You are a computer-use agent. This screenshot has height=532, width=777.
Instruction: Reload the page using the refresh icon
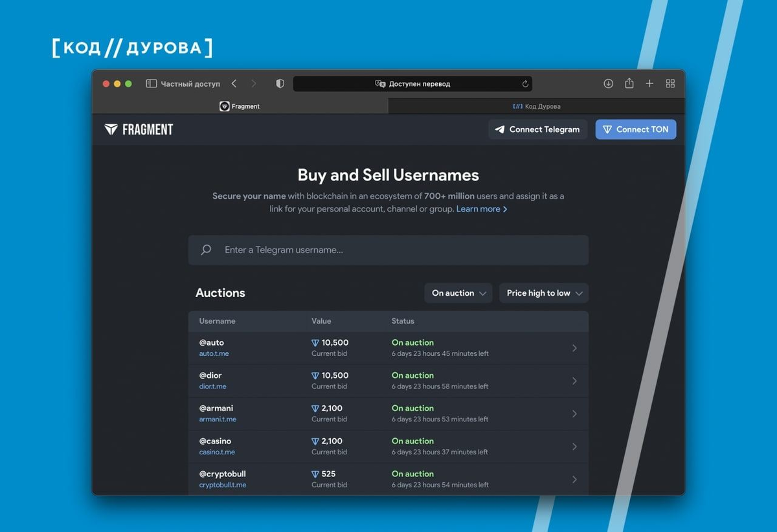click(525, 83)
